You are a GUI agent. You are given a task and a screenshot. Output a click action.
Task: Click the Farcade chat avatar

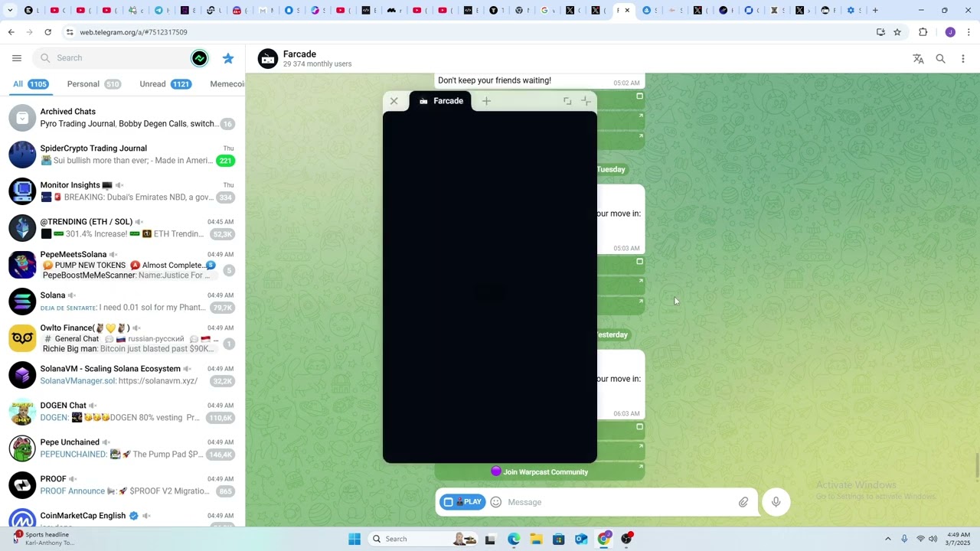click(268, 59)
